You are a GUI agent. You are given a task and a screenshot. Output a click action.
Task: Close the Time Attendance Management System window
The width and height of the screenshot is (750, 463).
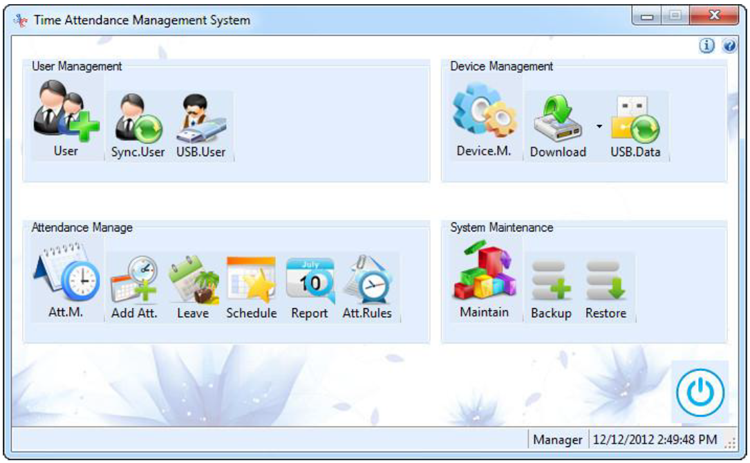click(714, 16)
